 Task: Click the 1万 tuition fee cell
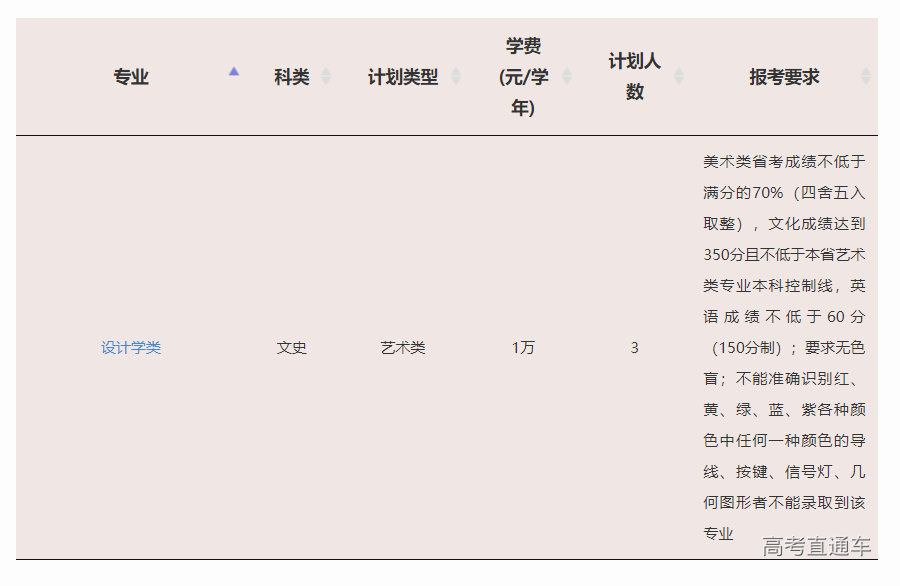523,348
